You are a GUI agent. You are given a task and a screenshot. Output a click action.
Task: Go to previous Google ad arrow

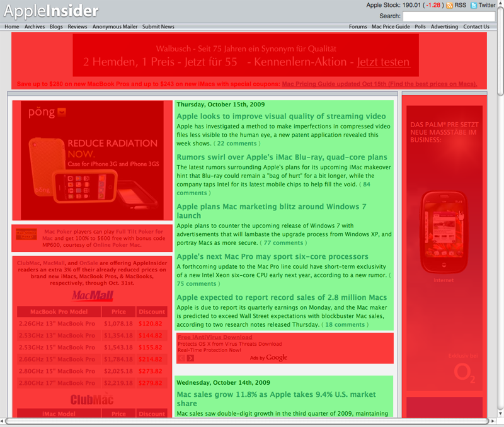click(x=181, y=358)
